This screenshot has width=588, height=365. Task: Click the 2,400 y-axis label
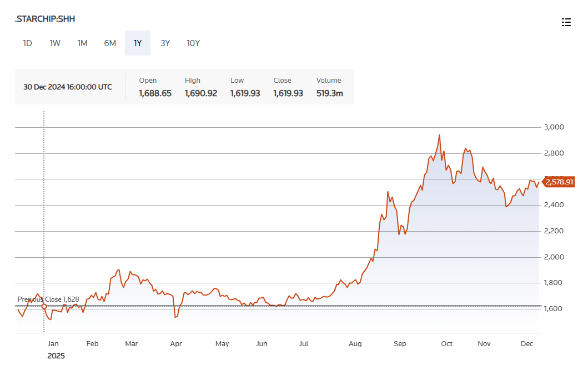click(554, 205)
